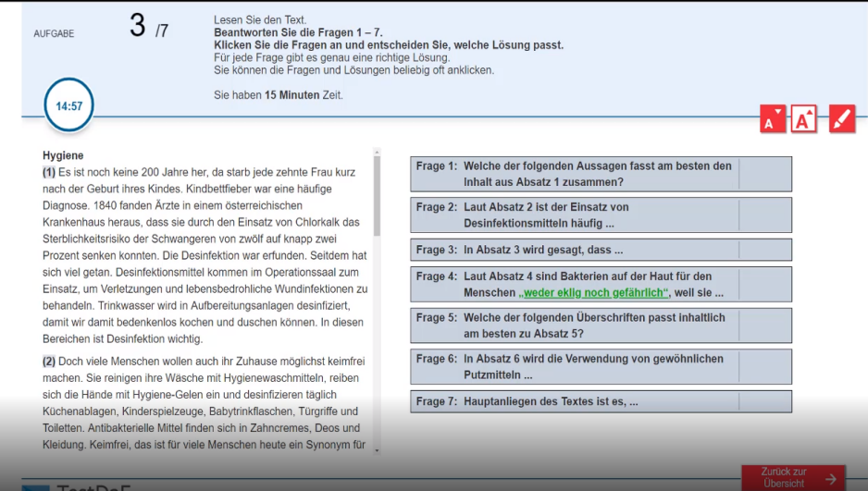The height and width of the screenshot is (491, 868).
Task: Click the answer box of Frage 1
Action: [765, 174]
